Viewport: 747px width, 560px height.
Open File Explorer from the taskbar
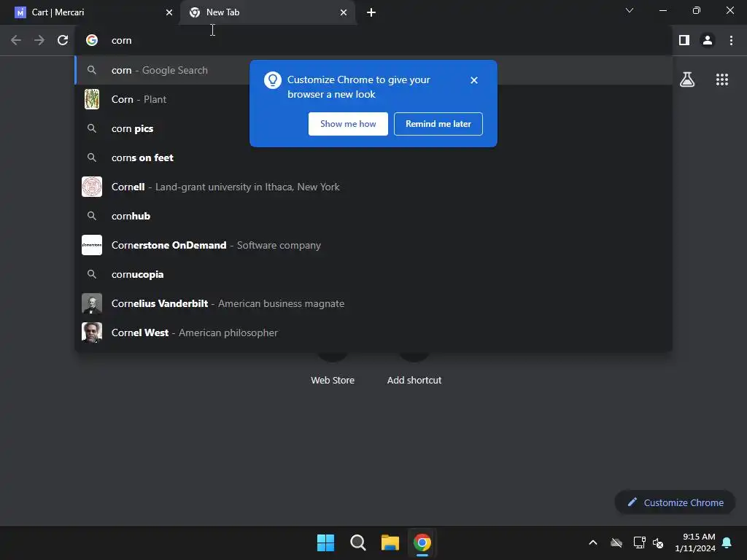coord(390,542)
